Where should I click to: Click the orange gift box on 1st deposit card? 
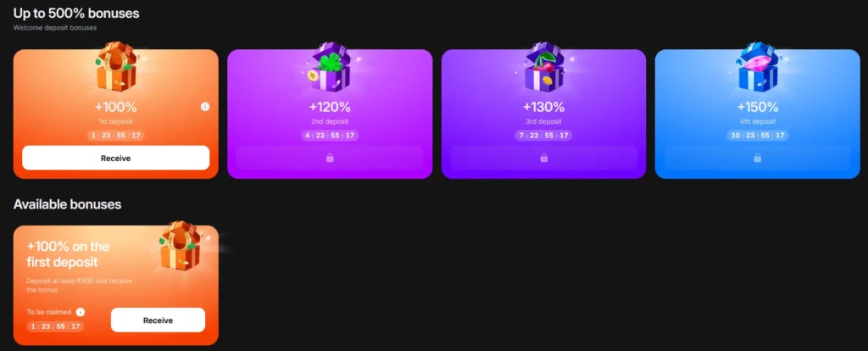click(x=115, y=66)
